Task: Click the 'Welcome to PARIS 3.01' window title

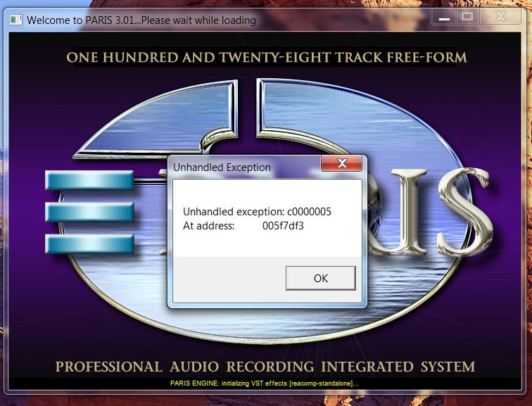Action: click(x=141, y=20)
